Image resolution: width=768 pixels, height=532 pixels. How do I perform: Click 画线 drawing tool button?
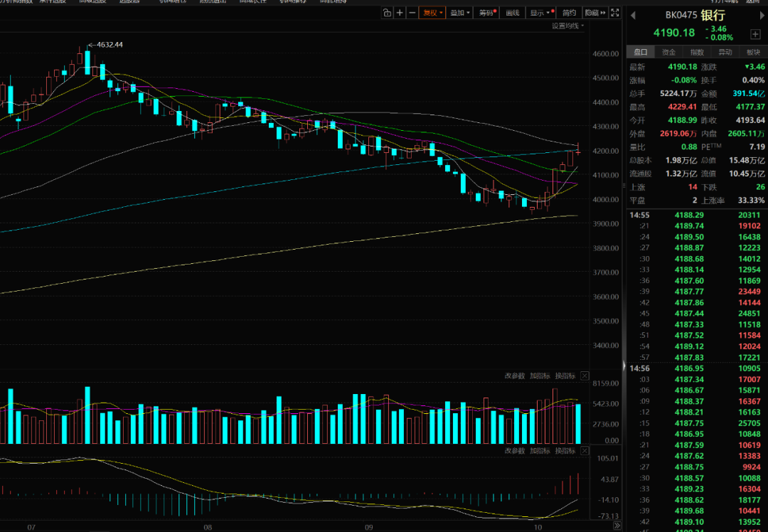513,13
